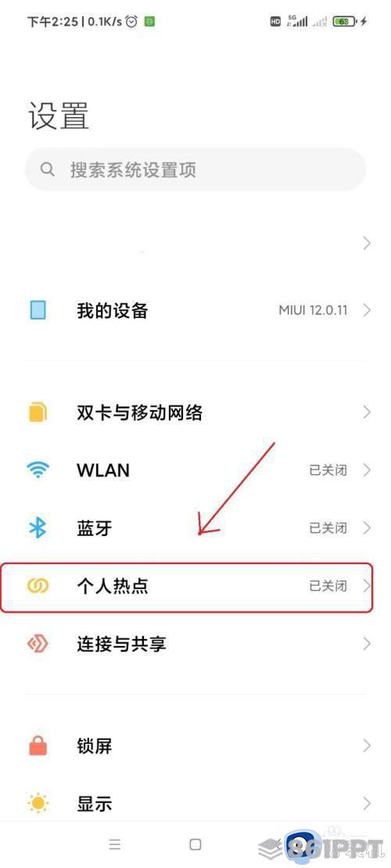The height and width of the screenshot is (868, 391).
Task: Tap the Personal Hotspot (个人热点) link icon
Action: coord(38,586)
